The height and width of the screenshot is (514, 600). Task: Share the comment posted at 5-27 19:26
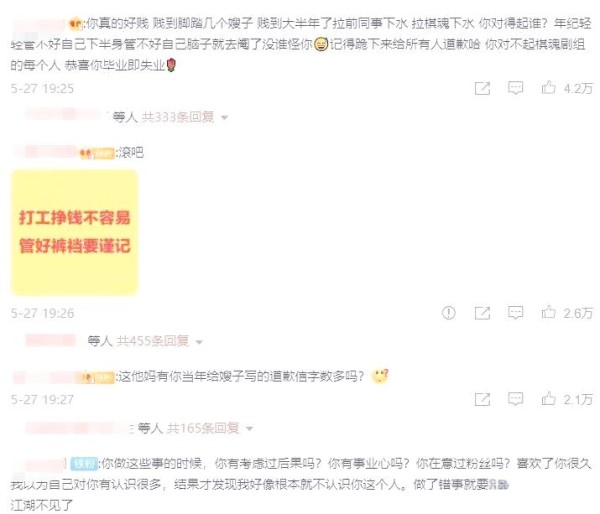482,313
